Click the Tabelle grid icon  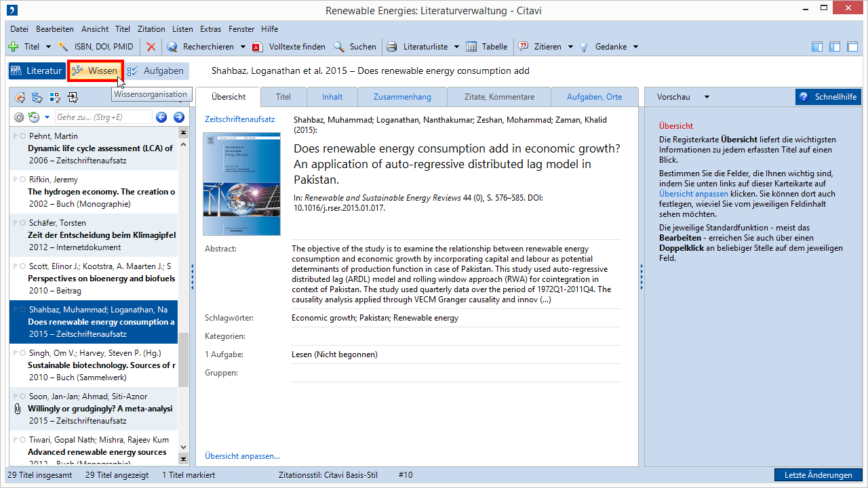click(472, 47)
